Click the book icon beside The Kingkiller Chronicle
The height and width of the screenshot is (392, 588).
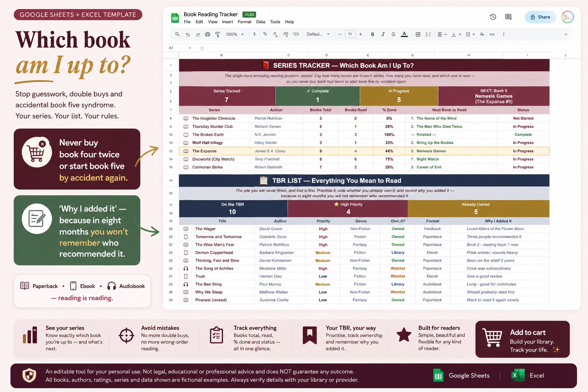(x=186, y=118)
